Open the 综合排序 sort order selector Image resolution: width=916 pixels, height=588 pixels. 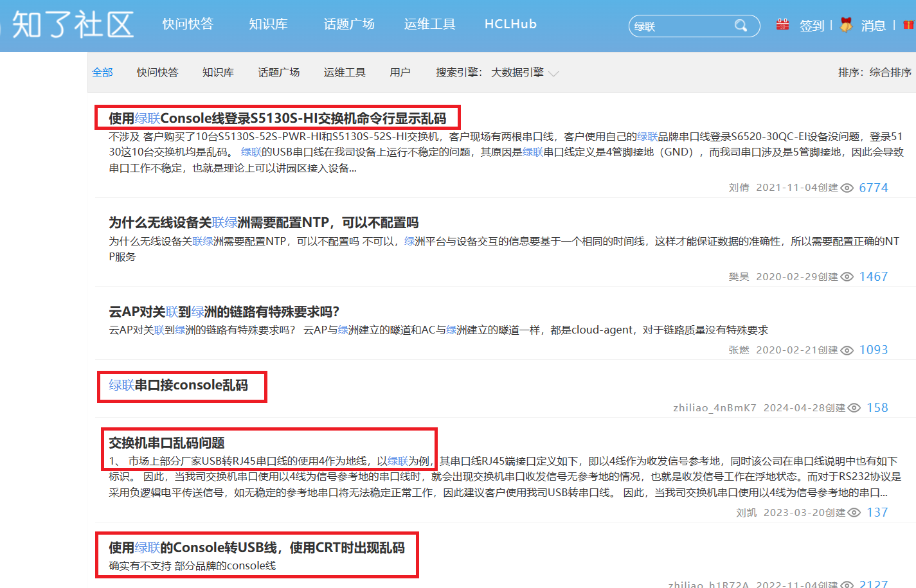[x=890, y=73]
